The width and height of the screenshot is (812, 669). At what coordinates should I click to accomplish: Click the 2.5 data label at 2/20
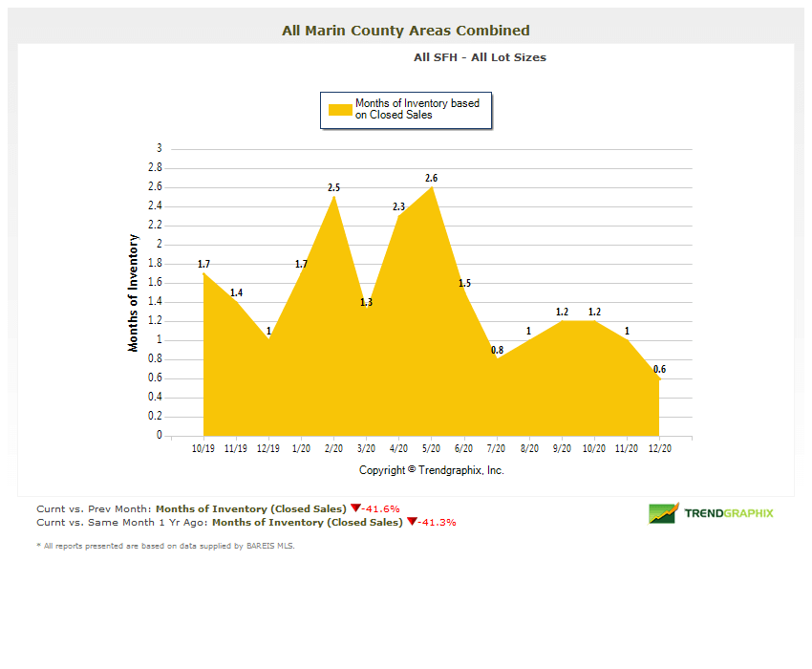333,188
